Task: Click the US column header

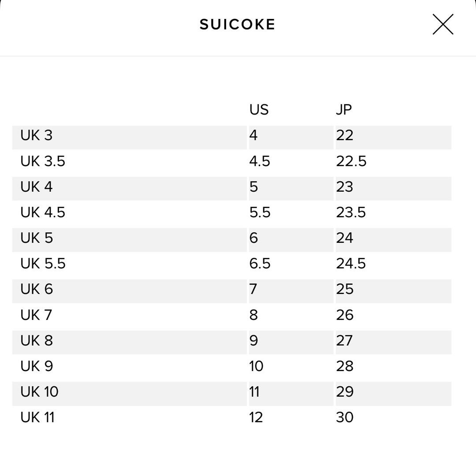Action: (x=259, y=110)
